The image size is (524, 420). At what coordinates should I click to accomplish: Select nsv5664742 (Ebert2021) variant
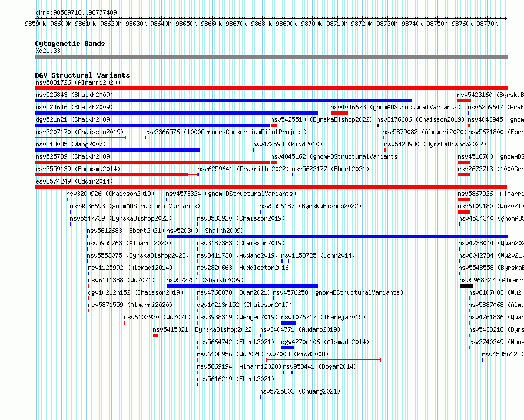coord(236,342)
